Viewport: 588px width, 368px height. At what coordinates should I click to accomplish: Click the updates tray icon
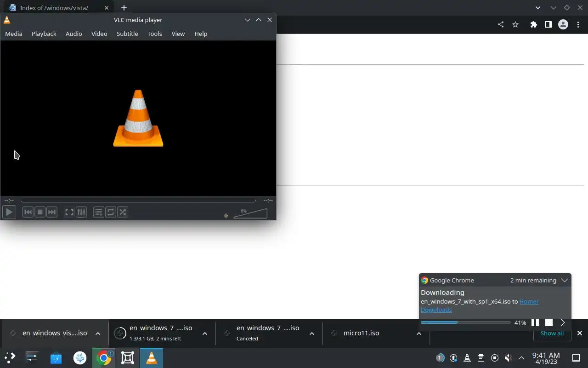pos(454,357)
